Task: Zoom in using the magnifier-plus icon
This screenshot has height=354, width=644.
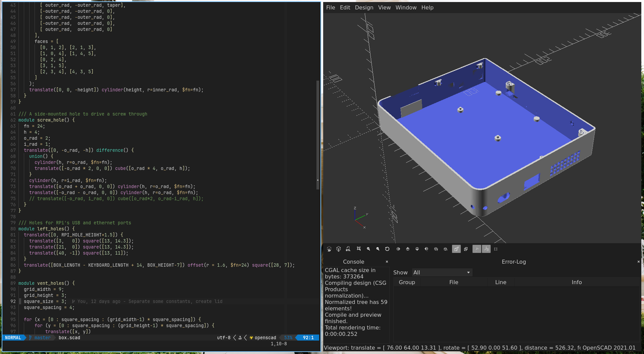Action: click(368, 249)
